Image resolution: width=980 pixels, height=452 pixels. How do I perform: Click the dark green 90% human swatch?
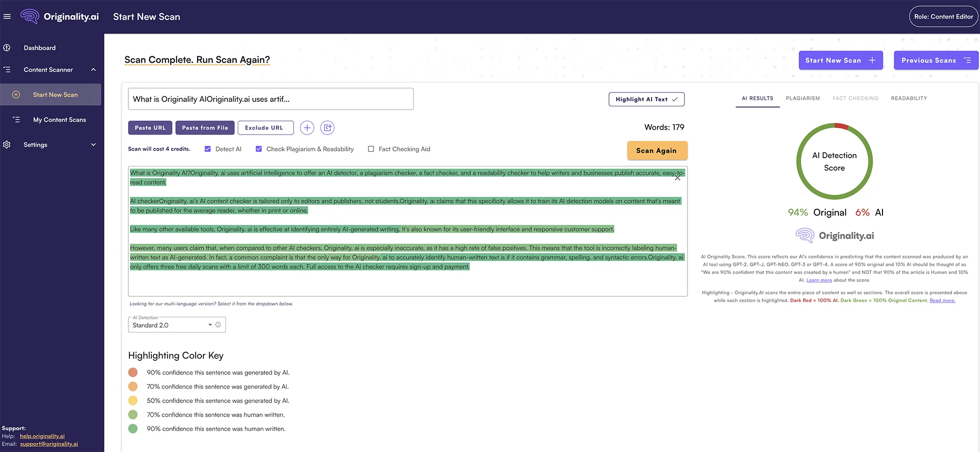pyautogui.click(x=133, y=428)
